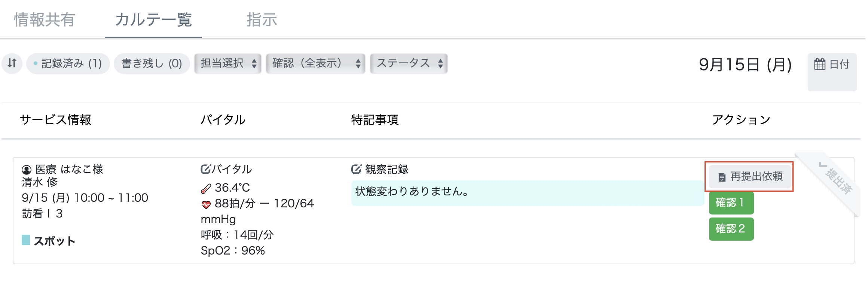Open the ステータス dropdown
Screen dimensions: 868x283
(408, 63)
